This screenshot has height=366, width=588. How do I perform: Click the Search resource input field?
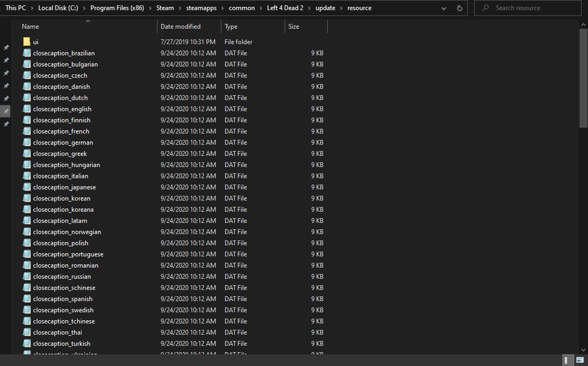tap(528, 8)
